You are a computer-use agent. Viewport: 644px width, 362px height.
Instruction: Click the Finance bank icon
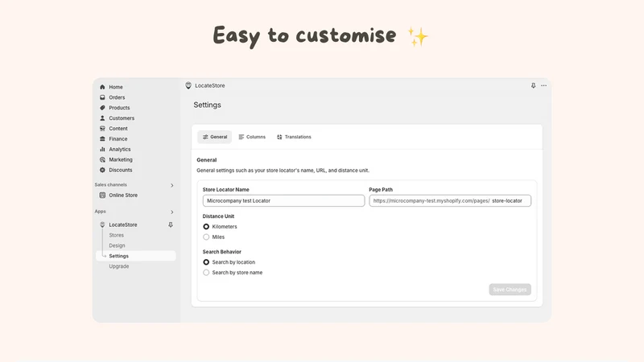coord(102,138)
